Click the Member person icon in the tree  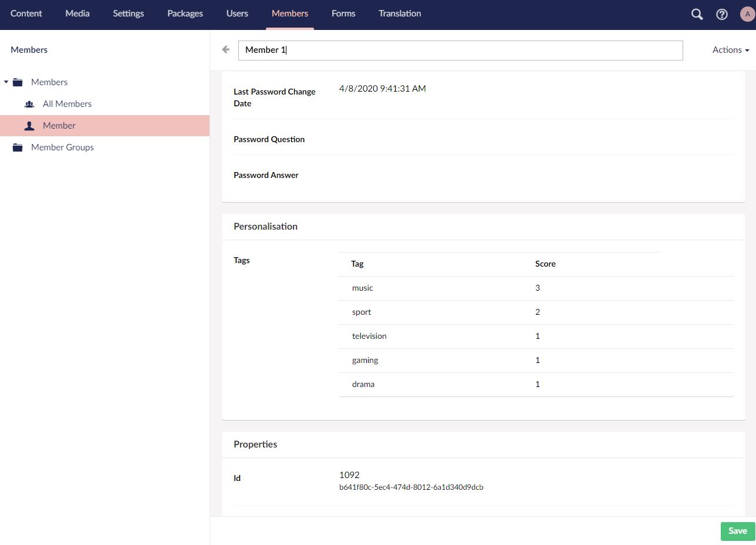point(29,126)
